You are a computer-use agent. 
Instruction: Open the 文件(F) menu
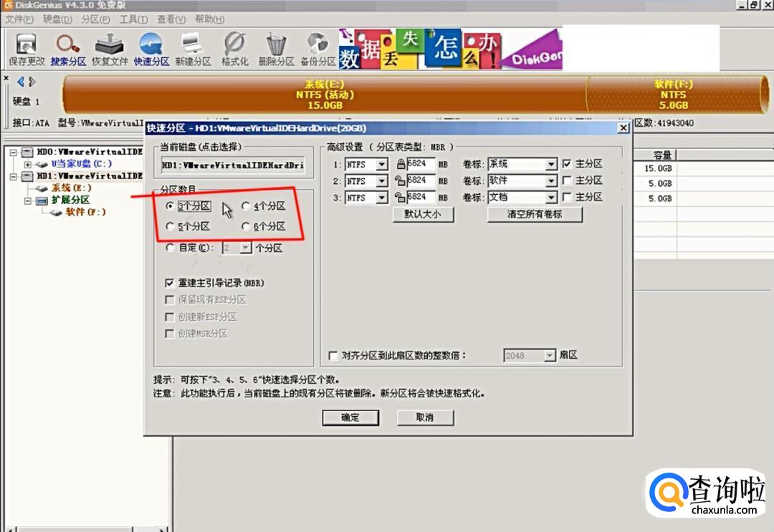19,19
